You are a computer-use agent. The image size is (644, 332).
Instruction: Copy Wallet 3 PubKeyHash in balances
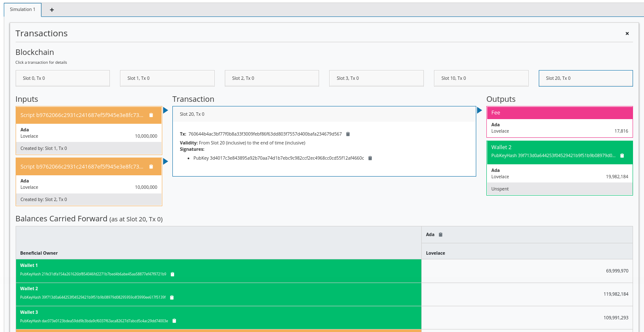tap(174, 321)
